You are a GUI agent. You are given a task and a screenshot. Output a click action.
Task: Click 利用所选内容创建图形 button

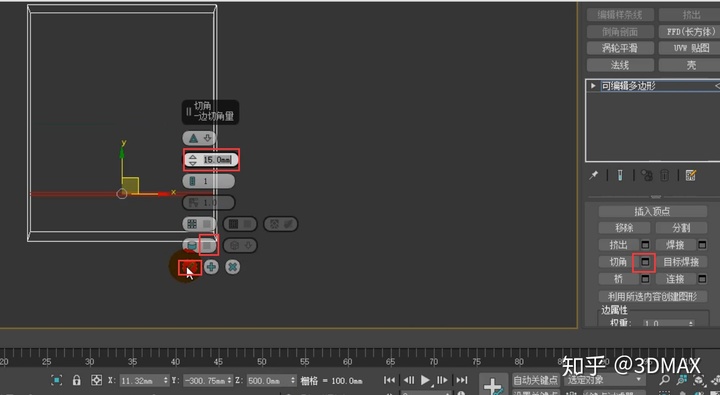point(652,296)
